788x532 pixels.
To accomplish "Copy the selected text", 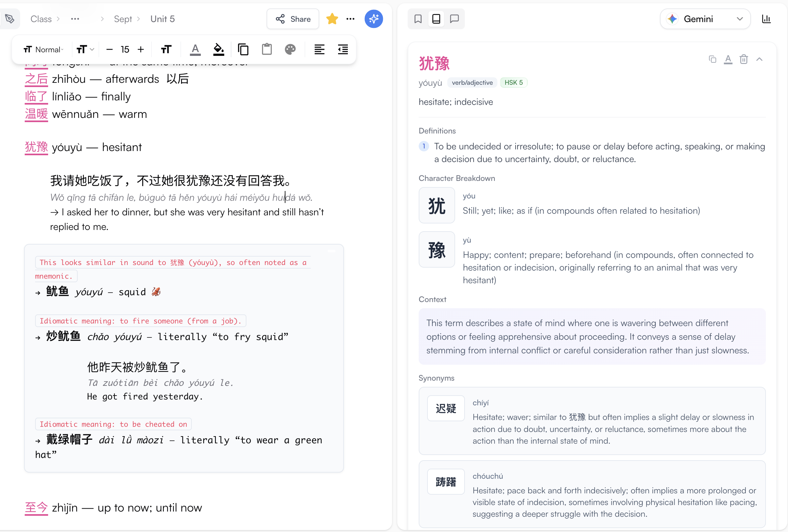I will click(x=243, y=49).
